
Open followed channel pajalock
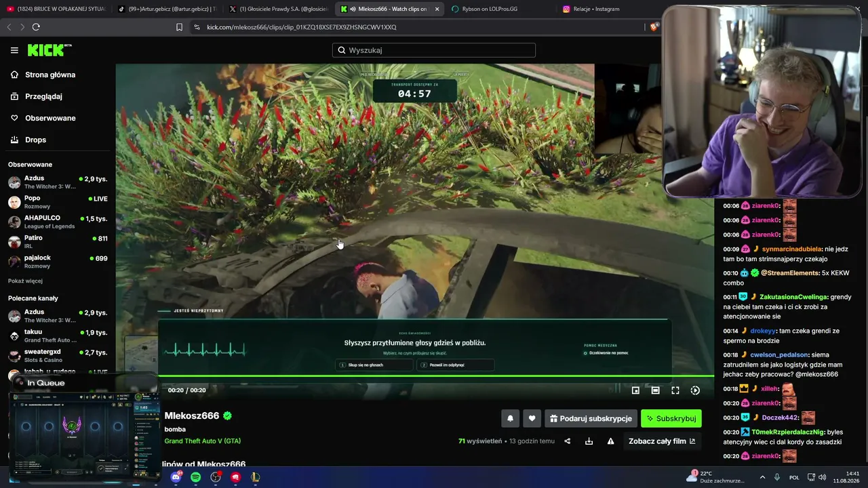coord(58,262)
